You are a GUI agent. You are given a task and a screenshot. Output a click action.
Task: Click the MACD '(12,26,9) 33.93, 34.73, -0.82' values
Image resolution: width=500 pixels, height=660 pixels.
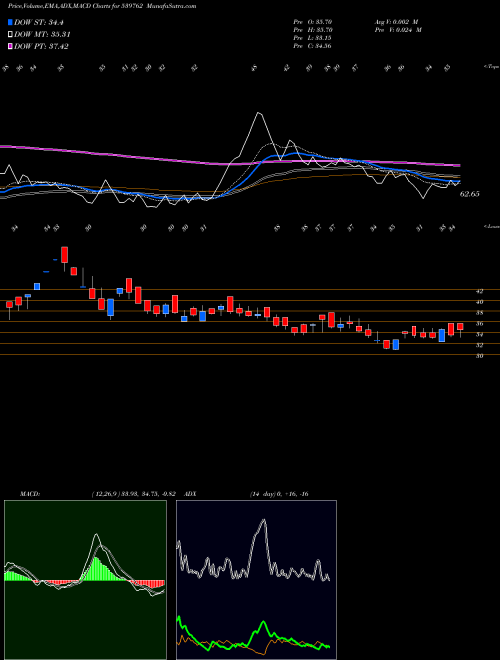pos(136,494)
